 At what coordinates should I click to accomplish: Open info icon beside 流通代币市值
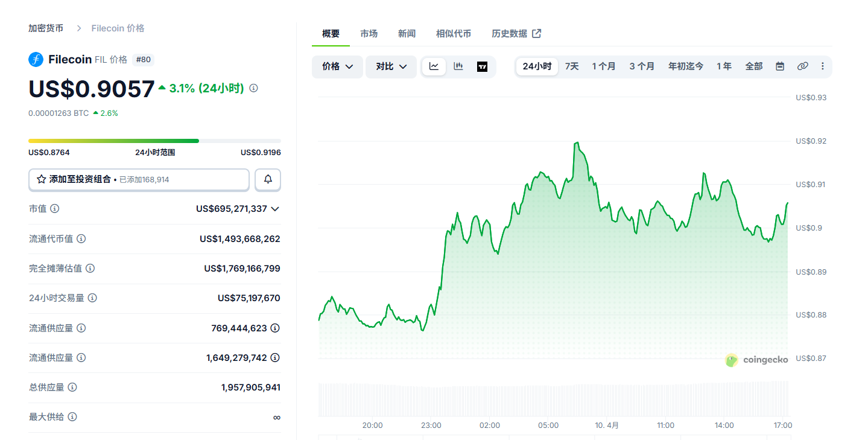81,238
